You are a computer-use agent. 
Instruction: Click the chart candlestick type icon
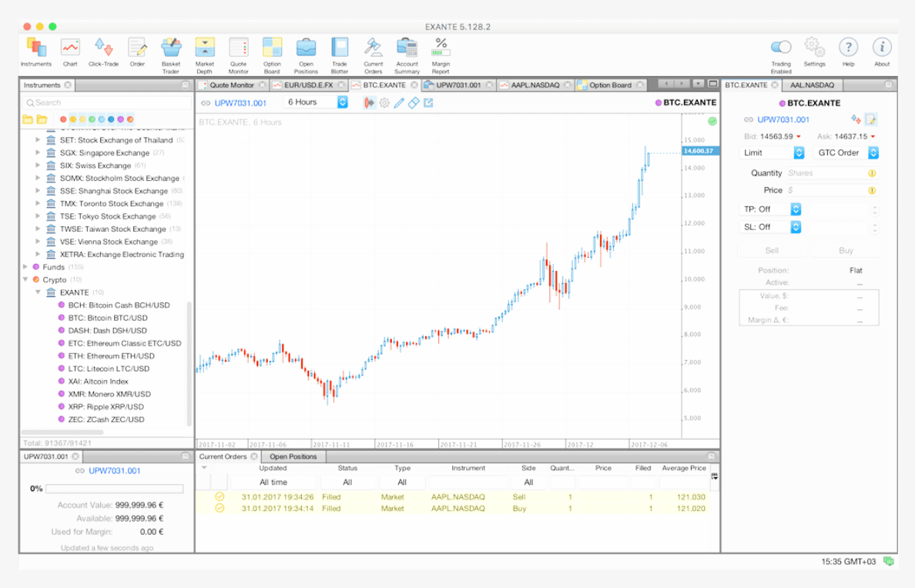[369, 102]
